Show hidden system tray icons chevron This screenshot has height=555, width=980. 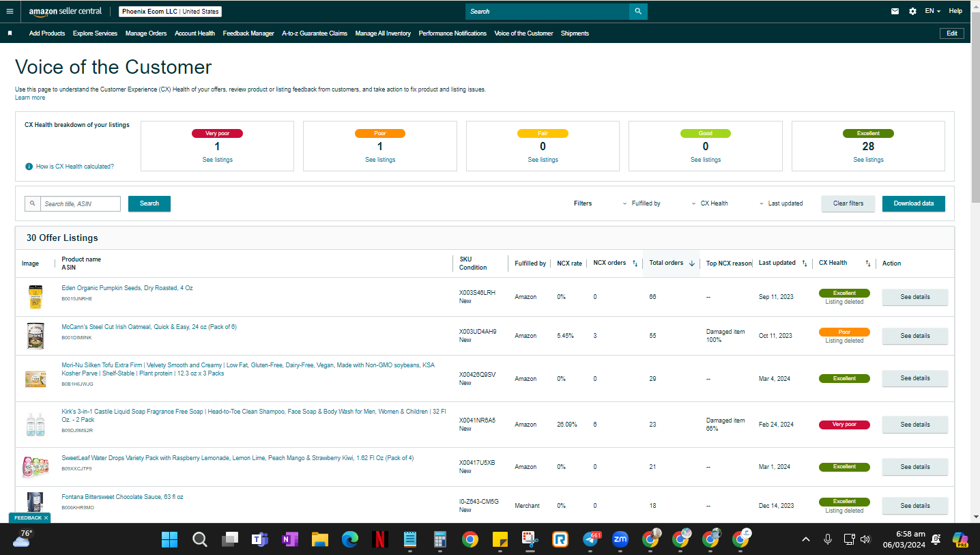click(806, 539)
